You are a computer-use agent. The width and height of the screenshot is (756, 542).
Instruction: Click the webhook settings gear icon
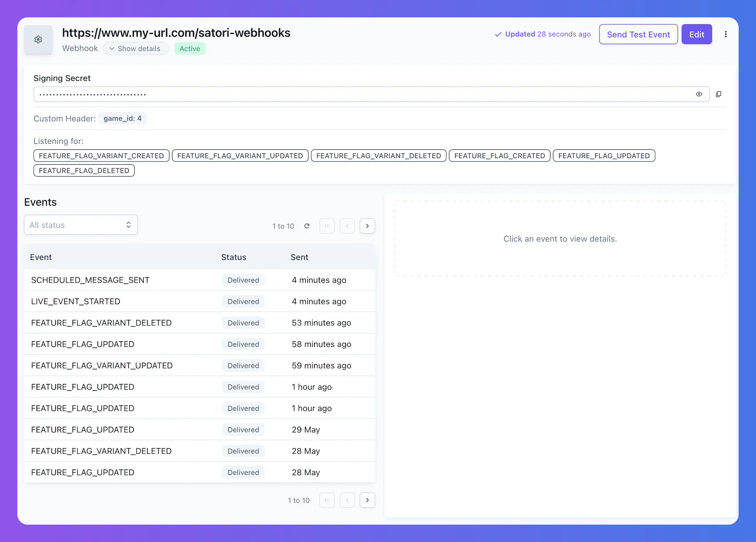38,39
